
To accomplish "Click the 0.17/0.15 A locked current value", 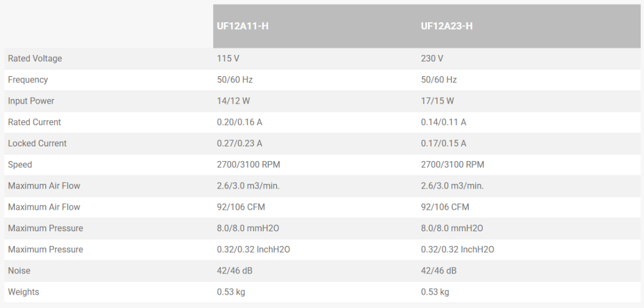I will (444, 143).
